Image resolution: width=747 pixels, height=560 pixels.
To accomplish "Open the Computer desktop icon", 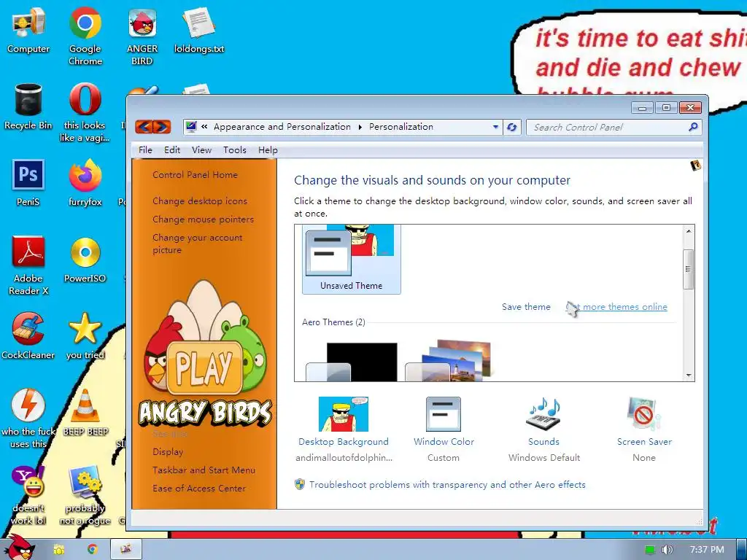I will [28, 31].
